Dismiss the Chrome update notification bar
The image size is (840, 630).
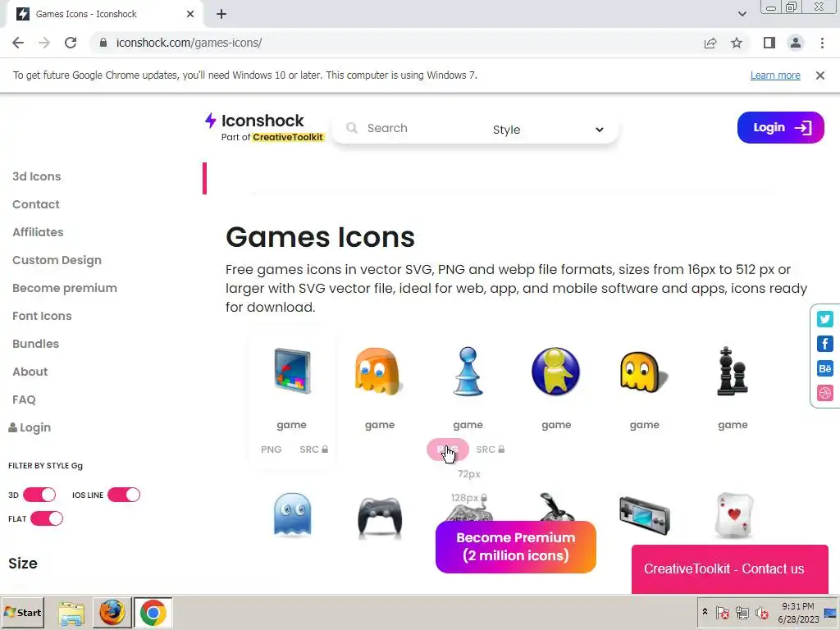click(x=820, y=75)
